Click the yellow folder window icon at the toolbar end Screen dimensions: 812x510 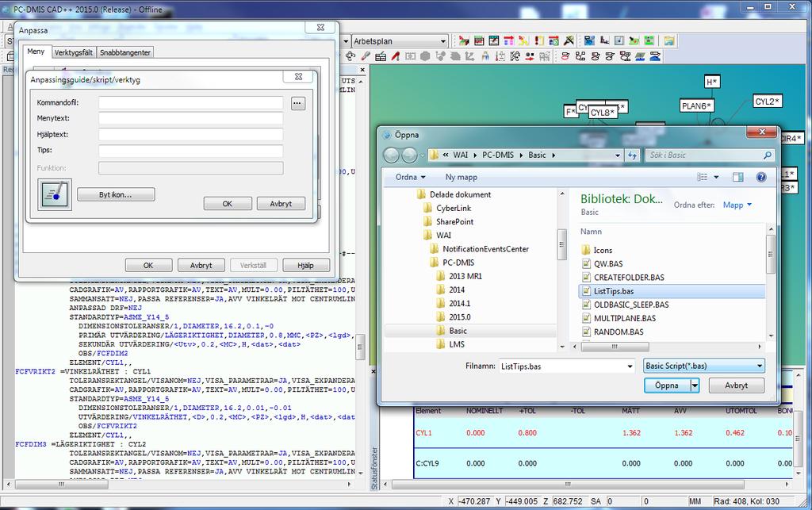(668, 40)
